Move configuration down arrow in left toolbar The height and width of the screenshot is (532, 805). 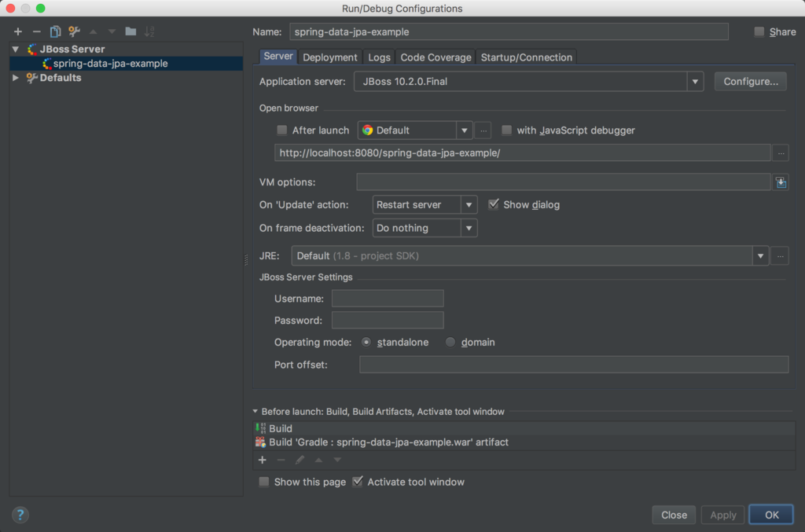[112, 31]
